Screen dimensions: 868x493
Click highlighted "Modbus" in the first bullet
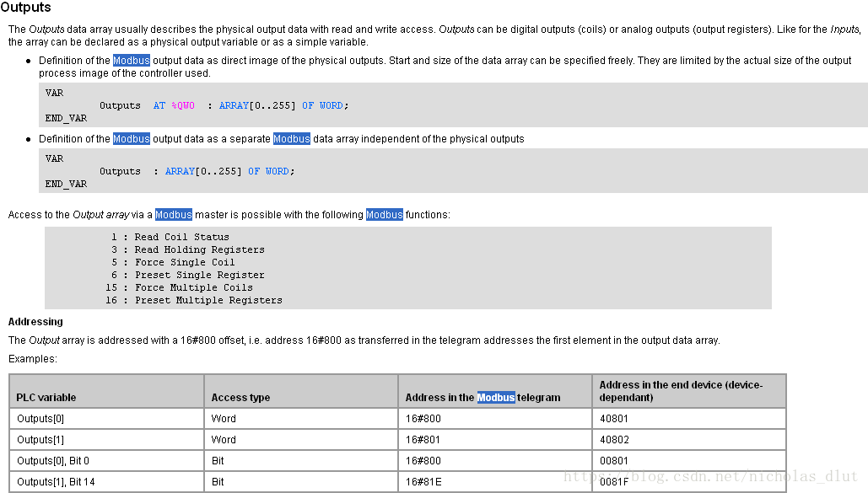pyautogui.click(x=131, y=61)
